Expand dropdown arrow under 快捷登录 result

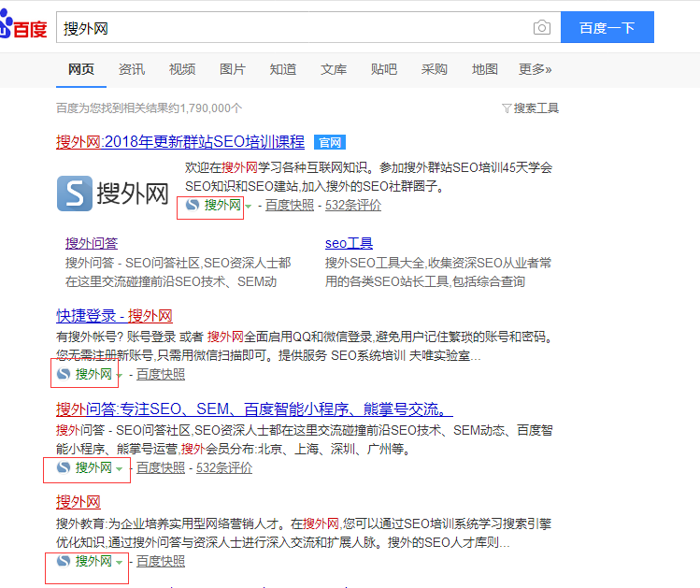point(120,375)
